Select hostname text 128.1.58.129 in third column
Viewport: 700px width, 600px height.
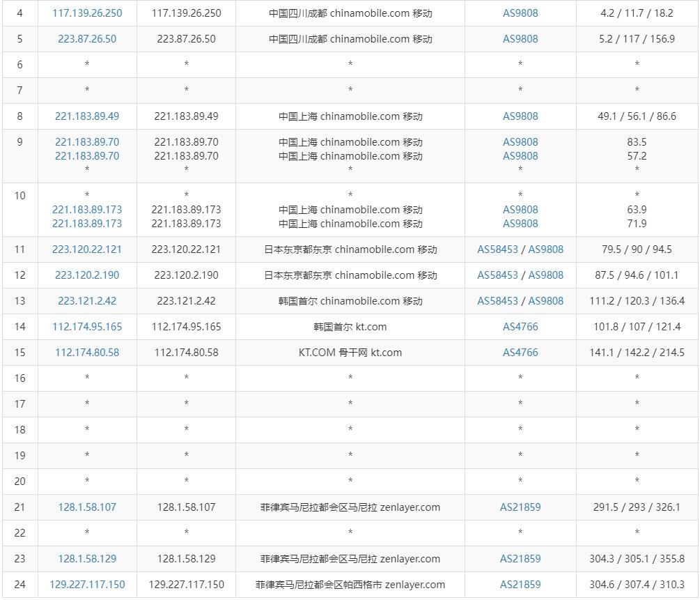(186, 558)
